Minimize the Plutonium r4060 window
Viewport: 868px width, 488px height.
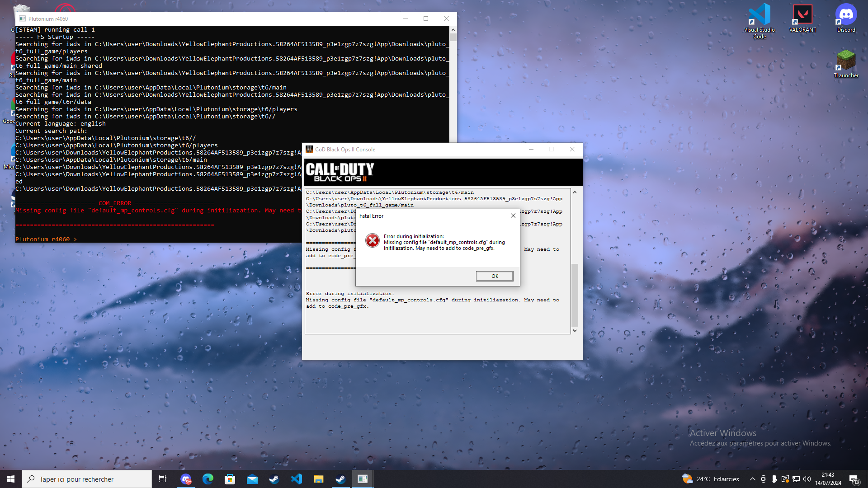tap(406, 19)
